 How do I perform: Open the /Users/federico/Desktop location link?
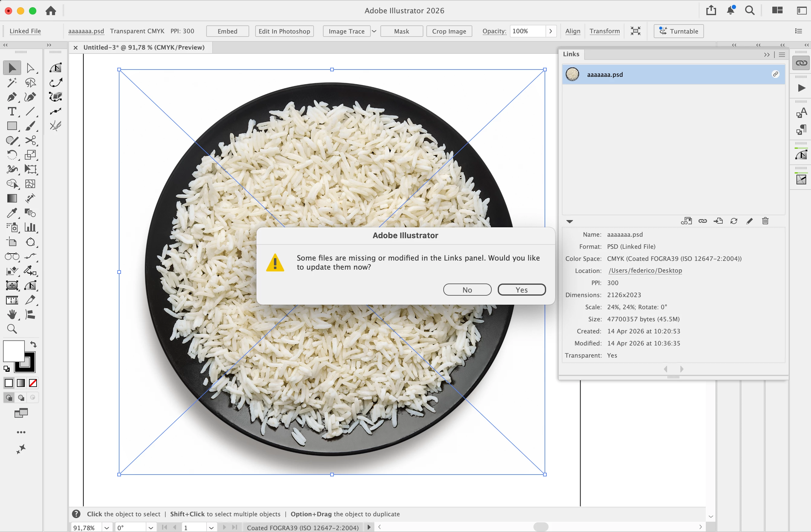tap(645, 271)
